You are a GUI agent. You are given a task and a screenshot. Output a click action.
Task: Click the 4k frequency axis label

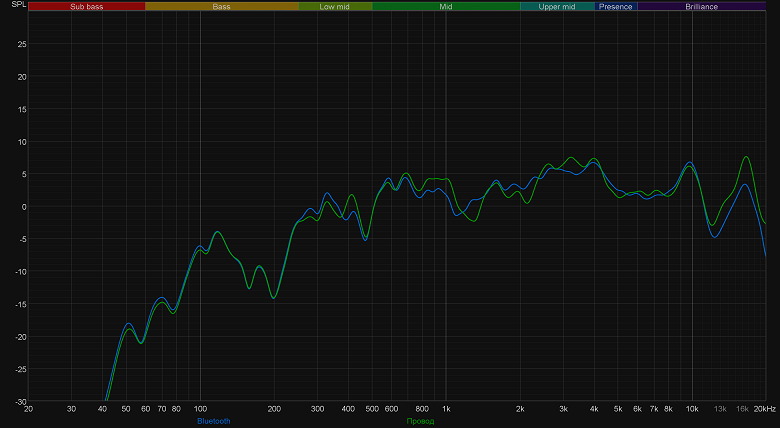594,409
